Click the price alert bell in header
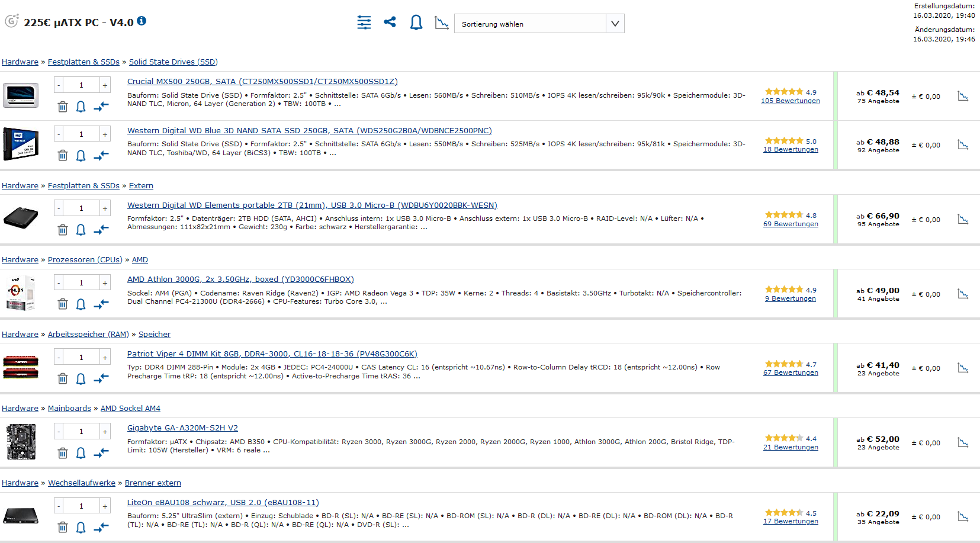 [x=416, y=23]
